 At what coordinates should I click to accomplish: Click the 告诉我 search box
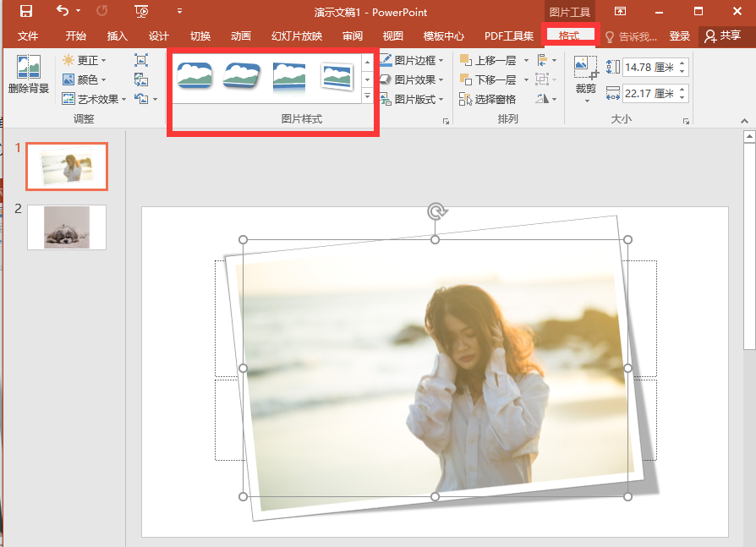tap(631, 36)
